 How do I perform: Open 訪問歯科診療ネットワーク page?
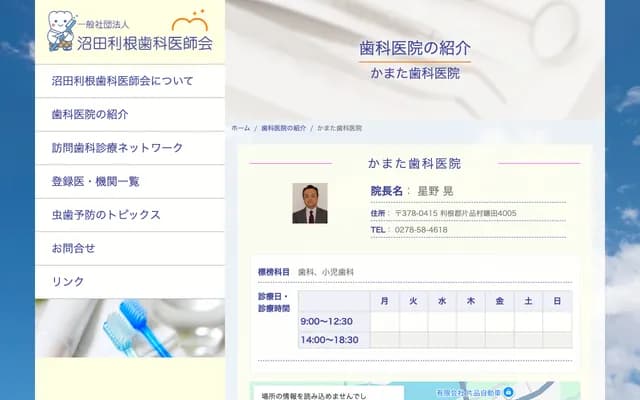[x=117, y=148]
